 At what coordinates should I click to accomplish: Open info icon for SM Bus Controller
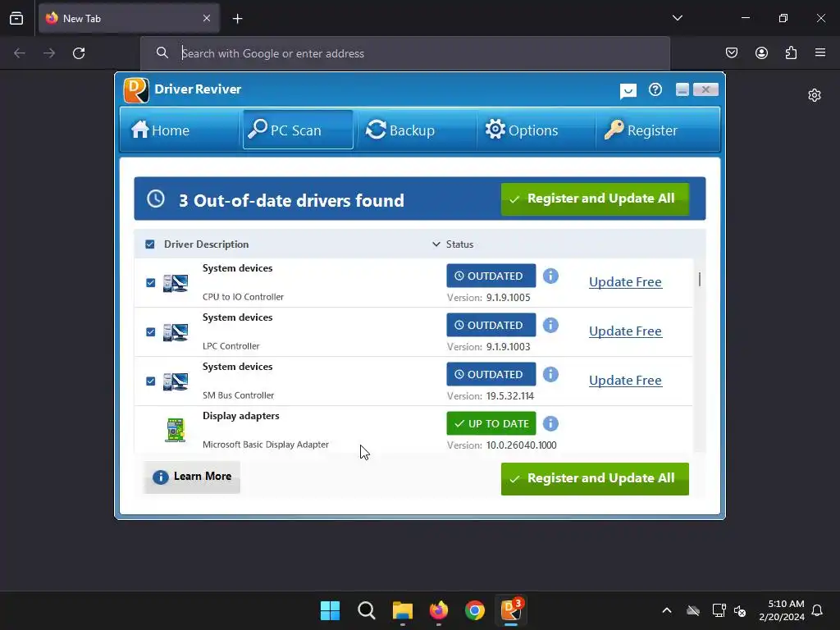point(550,374)
